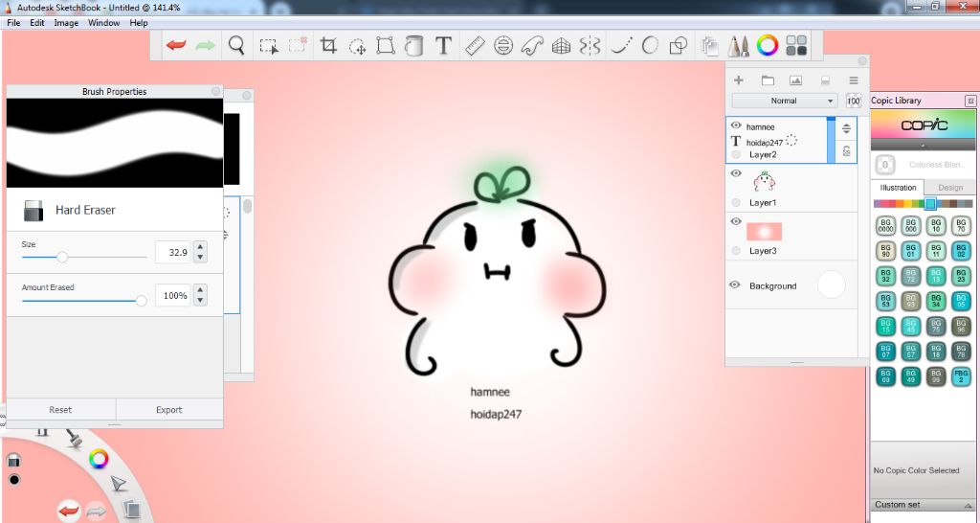980x523 pixels.
Task: Open the Brush Palette icon
Action: pyautogui.click(x=738, y=46)
